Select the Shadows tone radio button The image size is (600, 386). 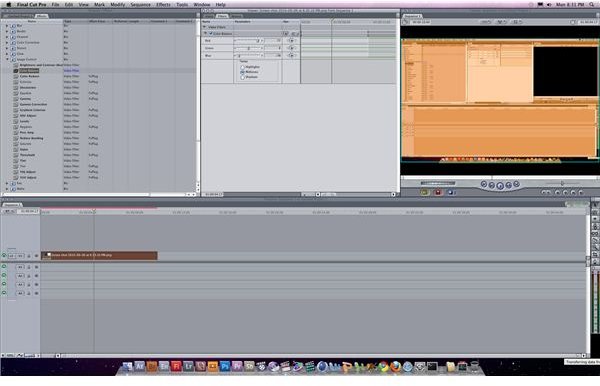pyautogui.click(x=243, y=77)
